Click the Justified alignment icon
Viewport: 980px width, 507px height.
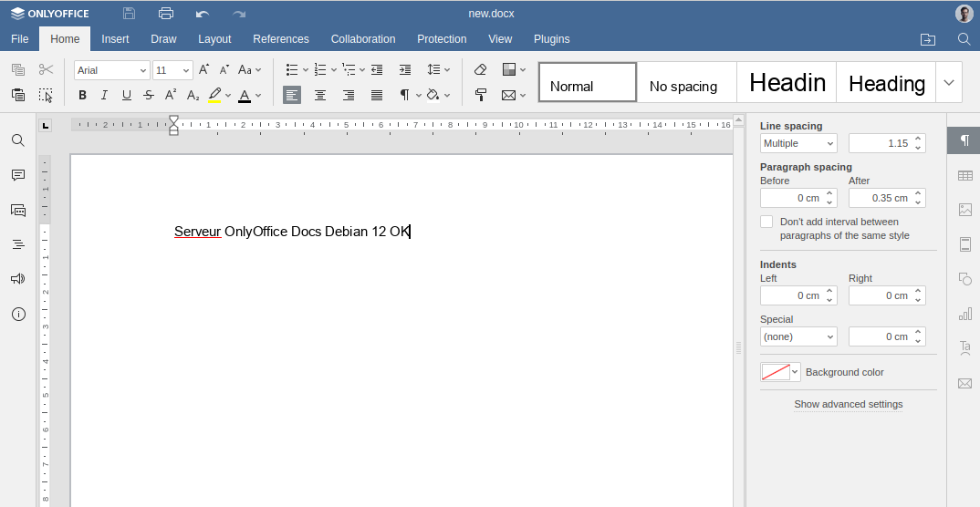point(377,95)
